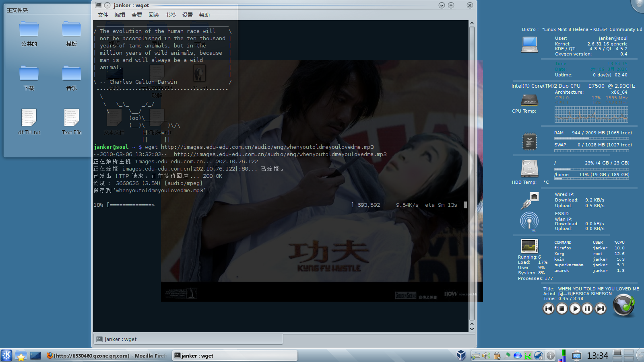Click the show desktop icon in panel
Viewport: 644px width, 362px height.
click(35, 356)
